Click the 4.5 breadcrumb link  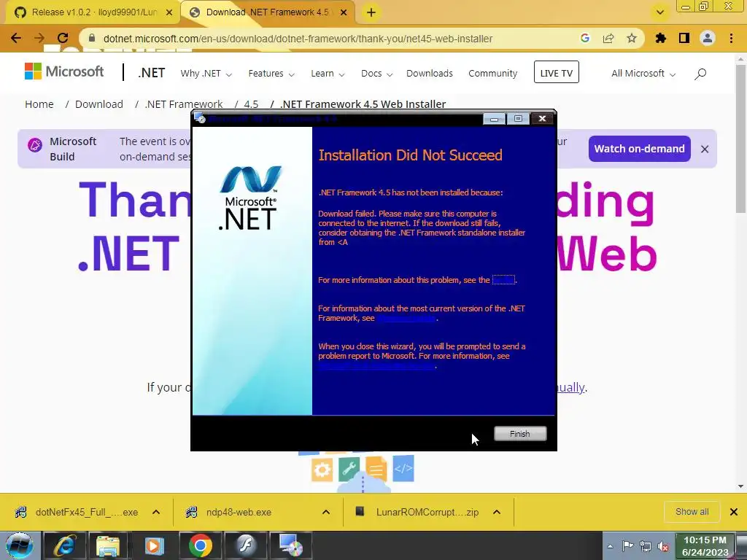[x=251, y=104]
